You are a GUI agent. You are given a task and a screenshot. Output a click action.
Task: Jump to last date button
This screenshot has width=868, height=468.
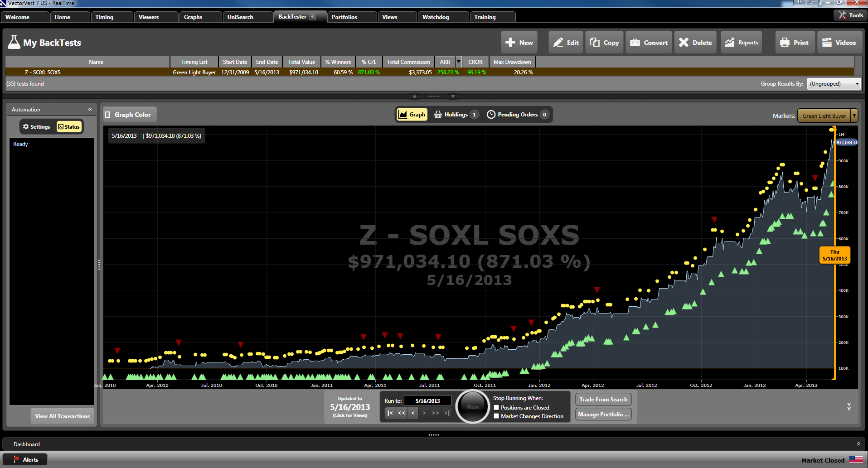pyautogui.click(x=447, y=413)
